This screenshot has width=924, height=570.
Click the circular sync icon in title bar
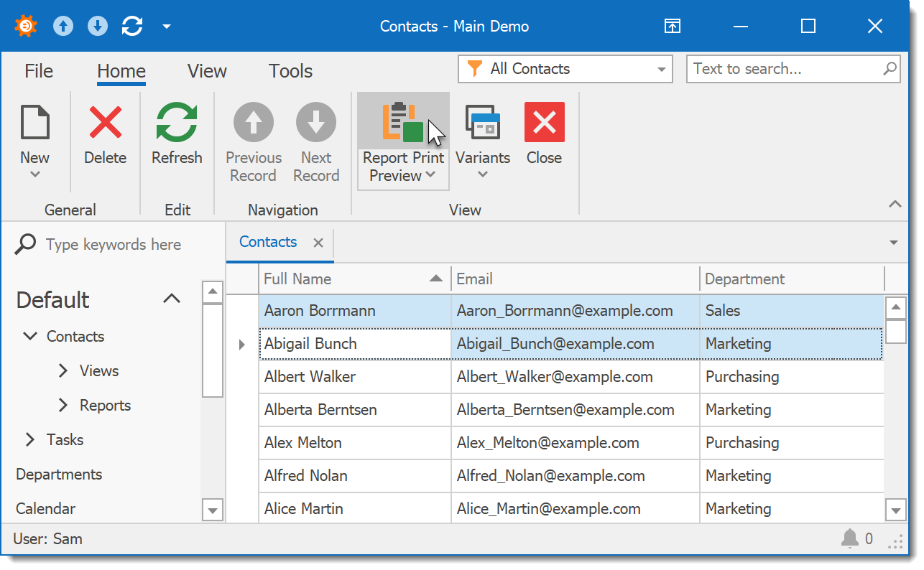(x=132, y=27)
